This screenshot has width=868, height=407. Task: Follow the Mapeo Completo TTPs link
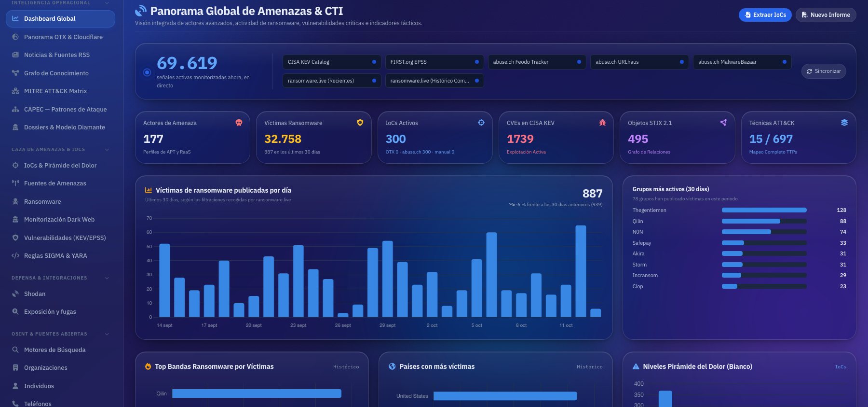[x=773, y=152]
